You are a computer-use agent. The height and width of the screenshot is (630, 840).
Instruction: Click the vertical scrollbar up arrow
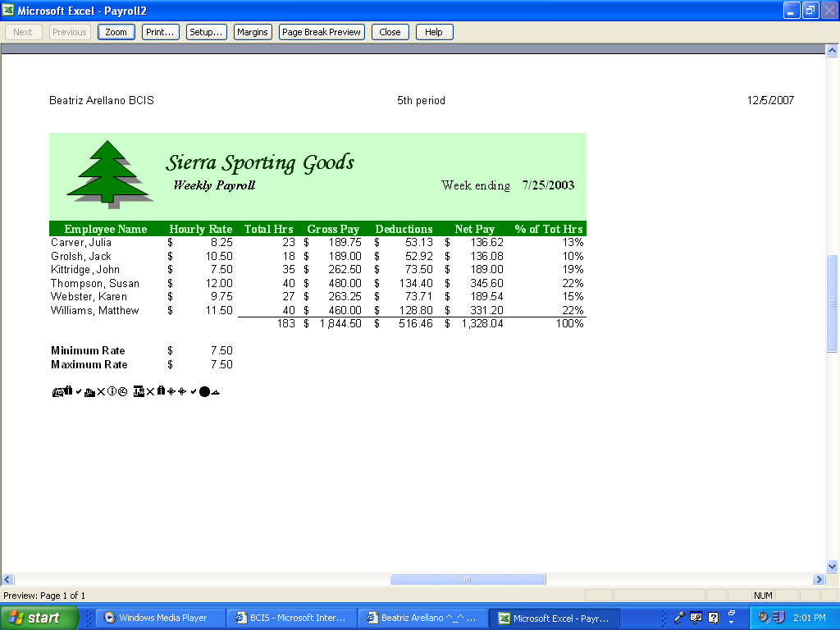(832, 51)
